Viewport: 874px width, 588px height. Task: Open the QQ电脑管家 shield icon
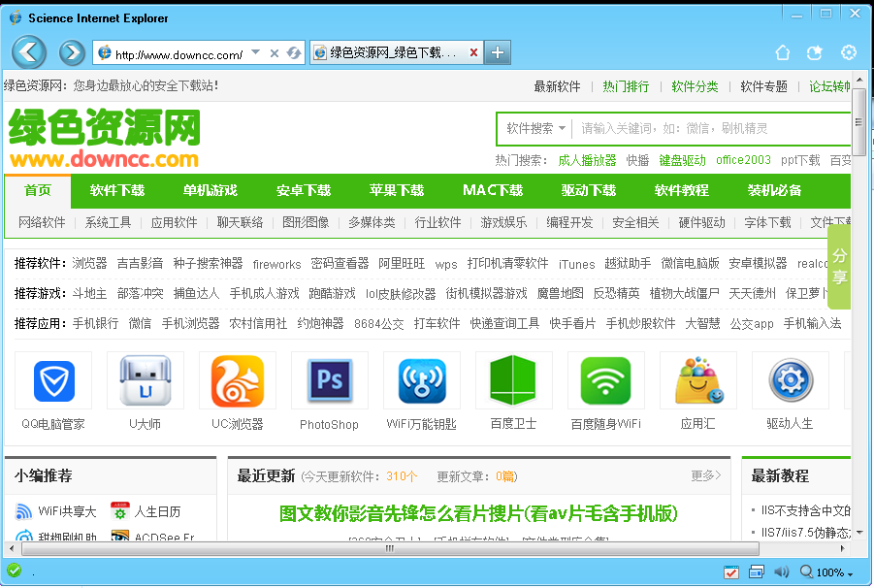pyautogui.click(x=52, y=382)
